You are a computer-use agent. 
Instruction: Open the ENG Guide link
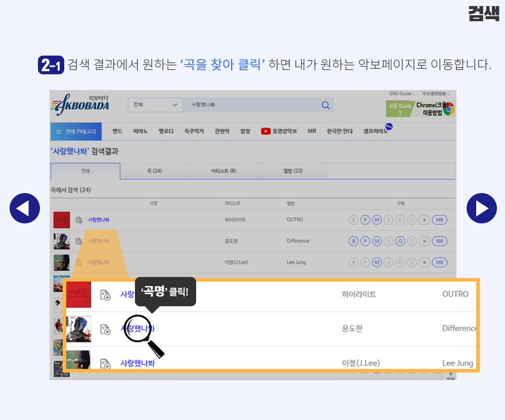pos(402,94)
